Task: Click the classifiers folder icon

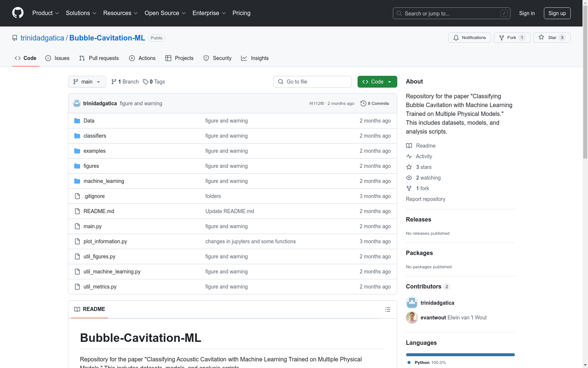Action: pos(77,136)
